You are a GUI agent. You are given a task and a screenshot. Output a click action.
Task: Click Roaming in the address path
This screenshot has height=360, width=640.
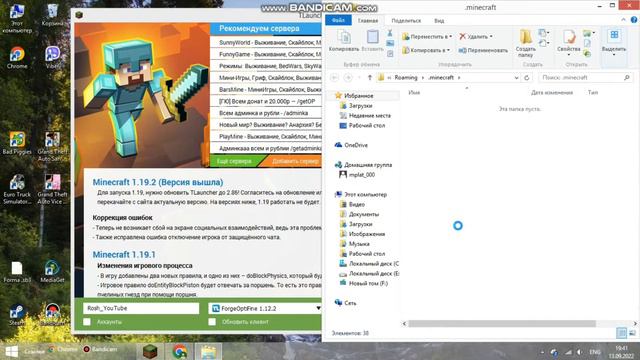click(406, 78)
